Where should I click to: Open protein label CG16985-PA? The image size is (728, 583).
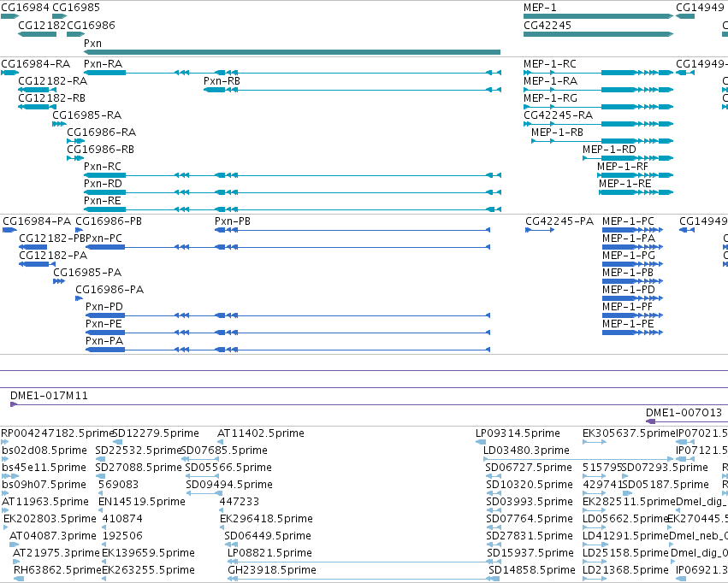point(87,273)
